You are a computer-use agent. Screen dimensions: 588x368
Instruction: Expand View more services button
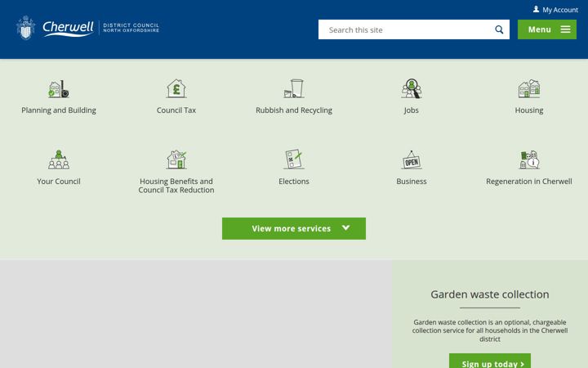pyautogui.click(x=294, y=228)
